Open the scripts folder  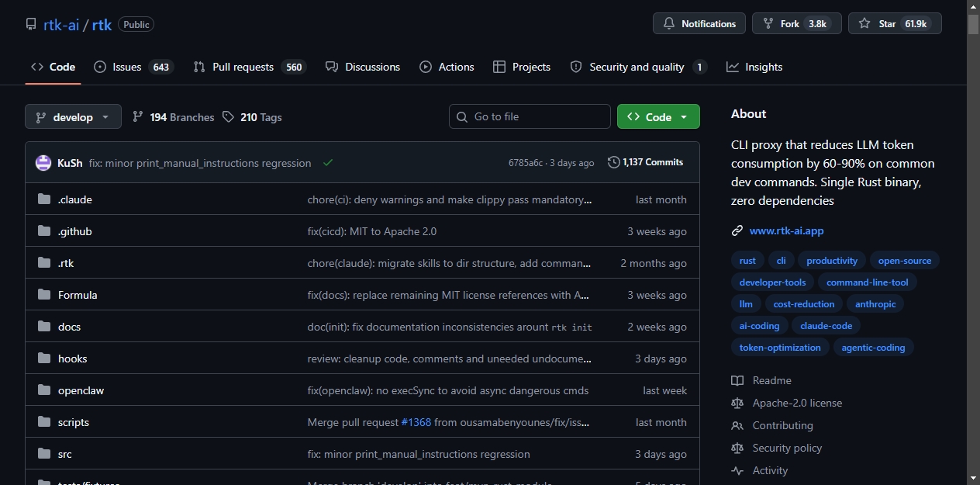point(74,422)
